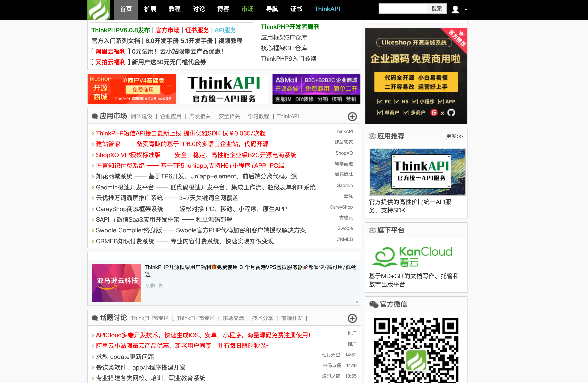Click the WeChat icon next to 官方微信
588x383 pixels.
click(x=374, y=304)
